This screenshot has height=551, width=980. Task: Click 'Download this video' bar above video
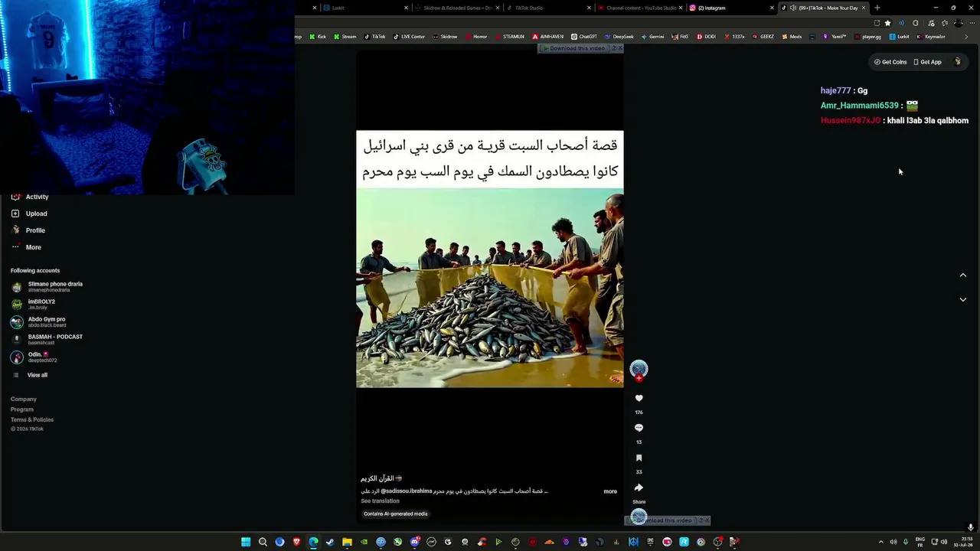point(577,48)
